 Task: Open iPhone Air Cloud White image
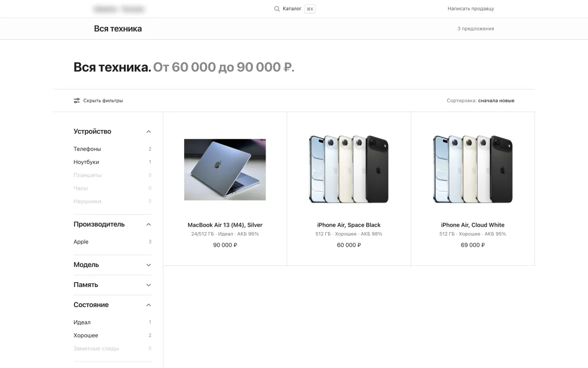click(473, 169)
